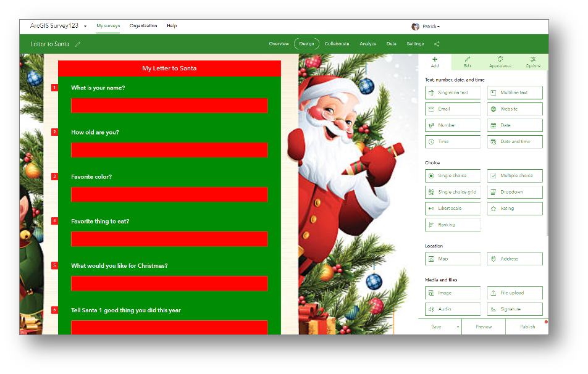Open the Organization menu item
Image resolution: width=588 pixels, height=374 pixels.
pyautogui.click(x=143, y=26)
